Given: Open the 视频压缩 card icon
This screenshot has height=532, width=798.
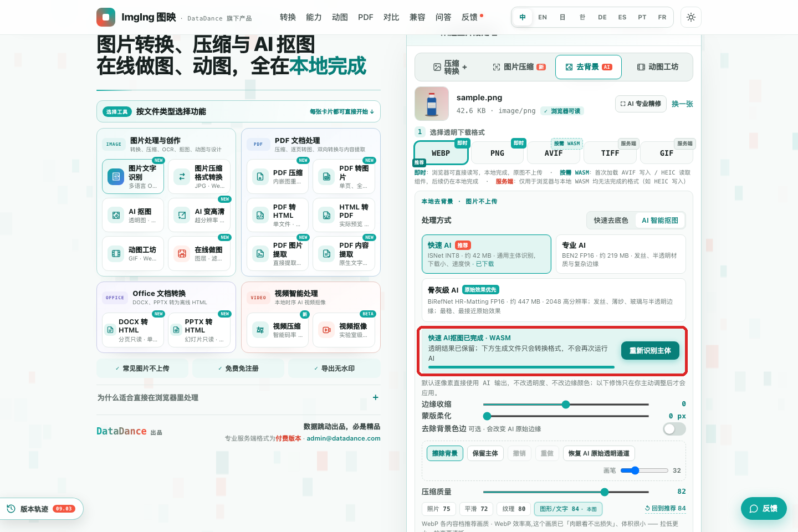Looking at the screenshot, I should coord(260,330).
